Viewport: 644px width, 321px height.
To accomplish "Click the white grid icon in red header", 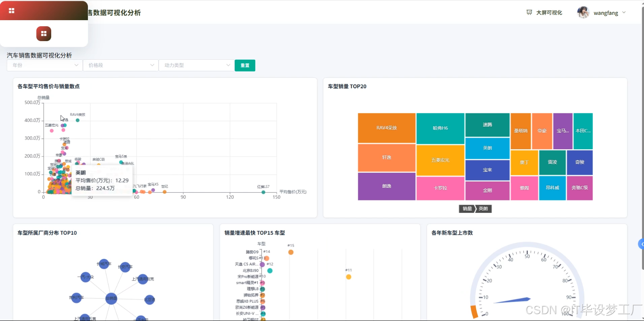I will click(11, 10).
